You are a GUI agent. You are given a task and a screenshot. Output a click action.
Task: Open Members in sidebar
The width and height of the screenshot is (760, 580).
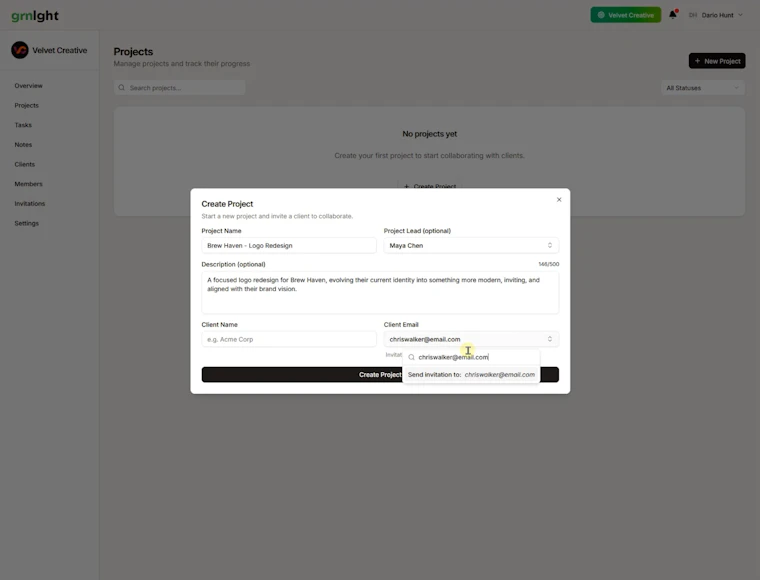[29, 184]
